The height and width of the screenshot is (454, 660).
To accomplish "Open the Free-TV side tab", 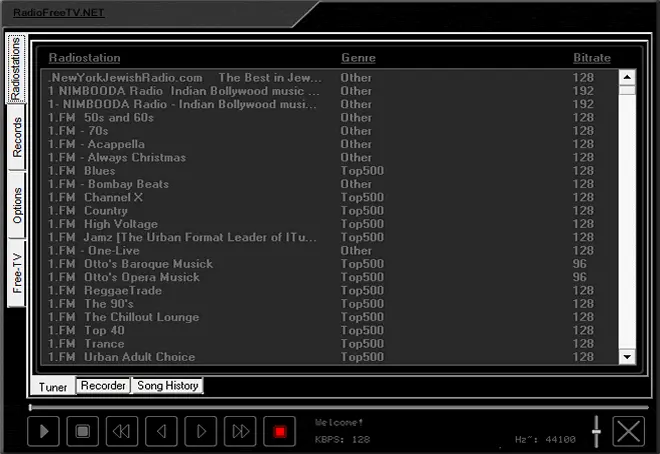I will coord(17,273).
